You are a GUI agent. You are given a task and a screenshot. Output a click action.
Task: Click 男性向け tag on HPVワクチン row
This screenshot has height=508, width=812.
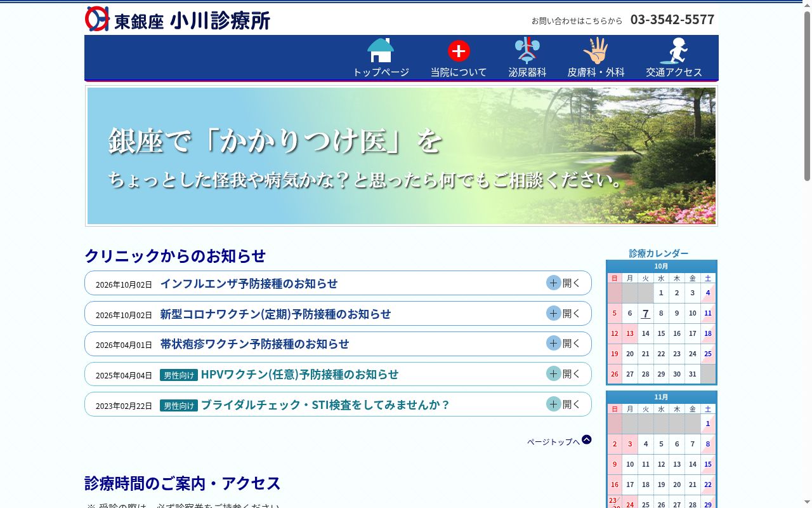[x=179, y=375]
